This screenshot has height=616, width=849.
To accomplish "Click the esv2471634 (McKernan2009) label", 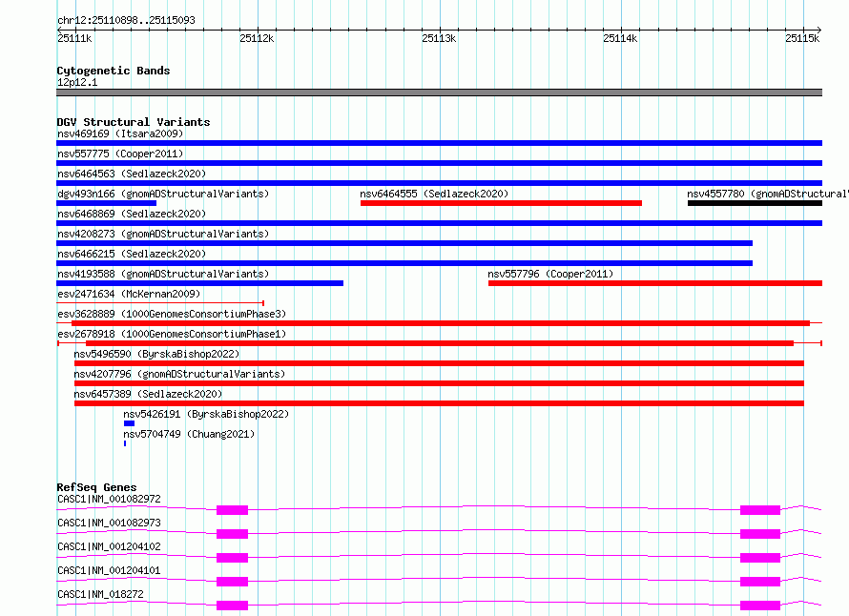I will [129, 294].
